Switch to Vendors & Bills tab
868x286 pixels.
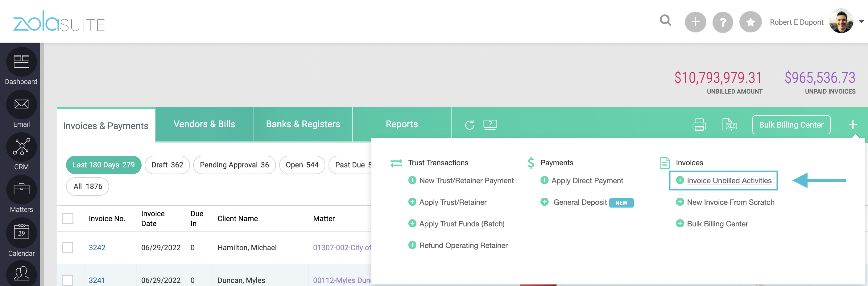tap(204, 124)
